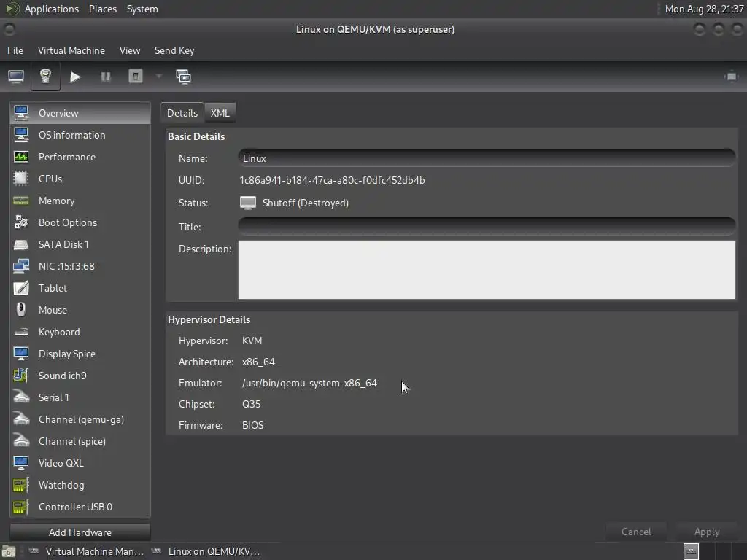Select the Memory module icon
Viewport: 747px width, 560px height.
tap(21, 201)
